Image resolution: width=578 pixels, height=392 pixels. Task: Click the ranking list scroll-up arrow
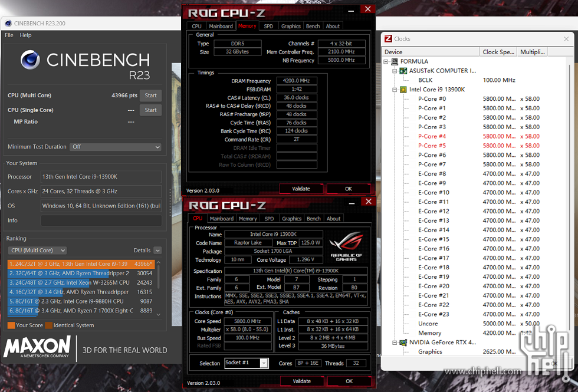[159, 263]
